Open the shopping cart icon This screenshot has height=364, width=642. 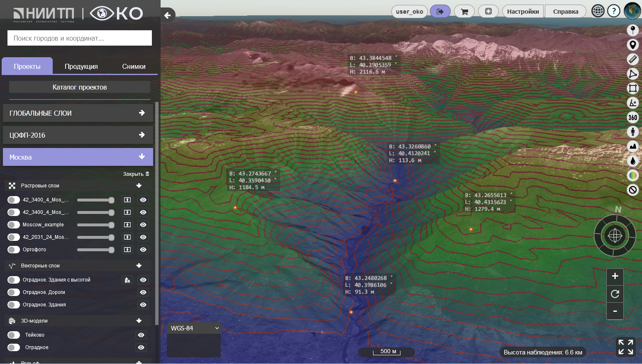click(464, 12)
